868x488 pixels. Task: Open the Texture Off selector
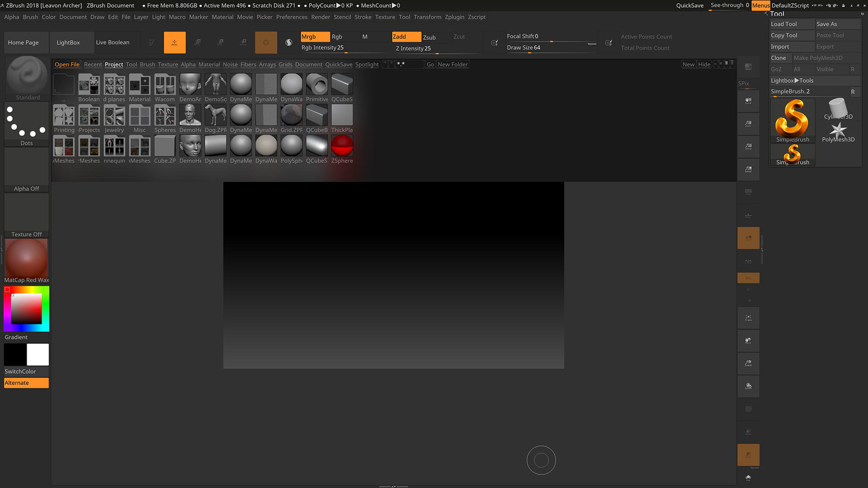click(x=27, y=215)
